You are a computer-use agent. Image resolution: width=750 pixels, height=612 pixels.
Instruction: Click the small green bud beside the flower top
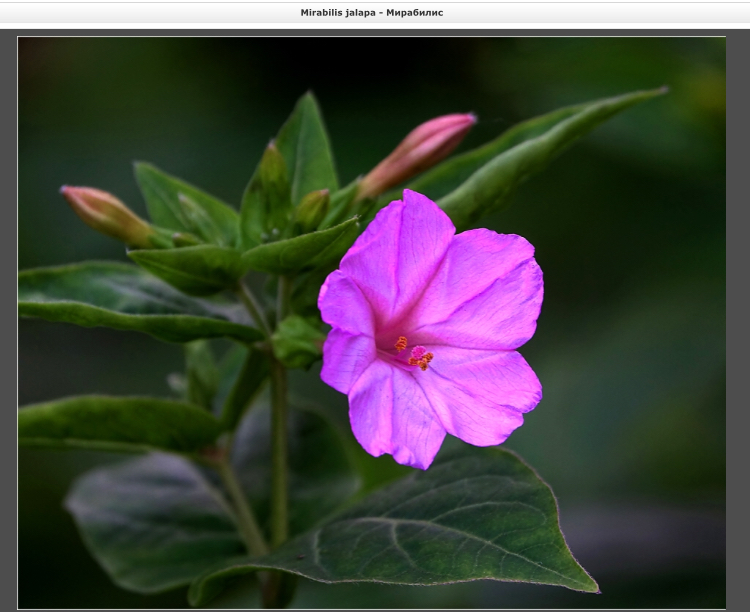[311, 209]
